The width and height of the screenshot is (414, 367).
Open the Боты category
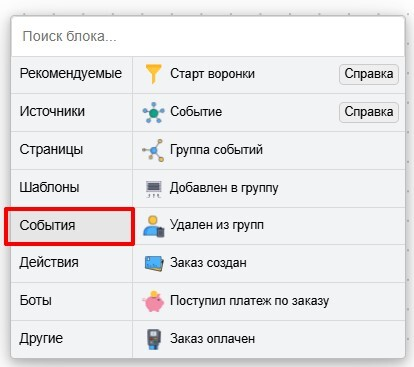[72, 301]
